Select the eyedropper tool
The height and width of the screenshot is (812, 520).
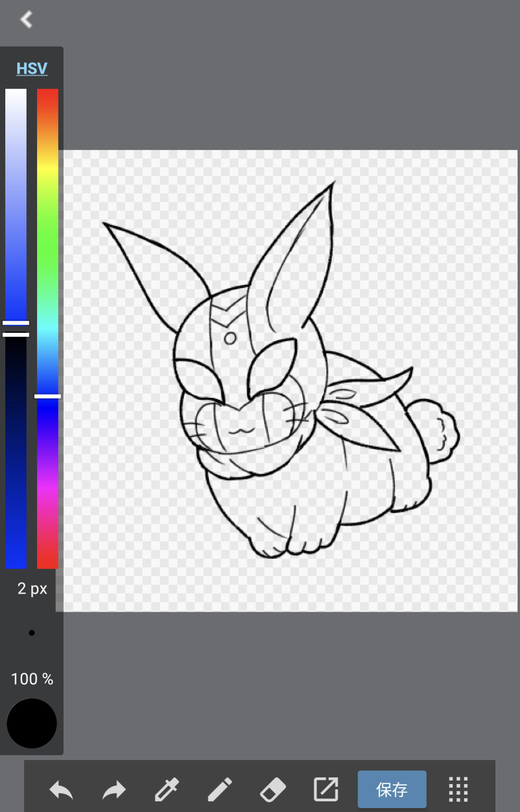[x=167, y=790]
